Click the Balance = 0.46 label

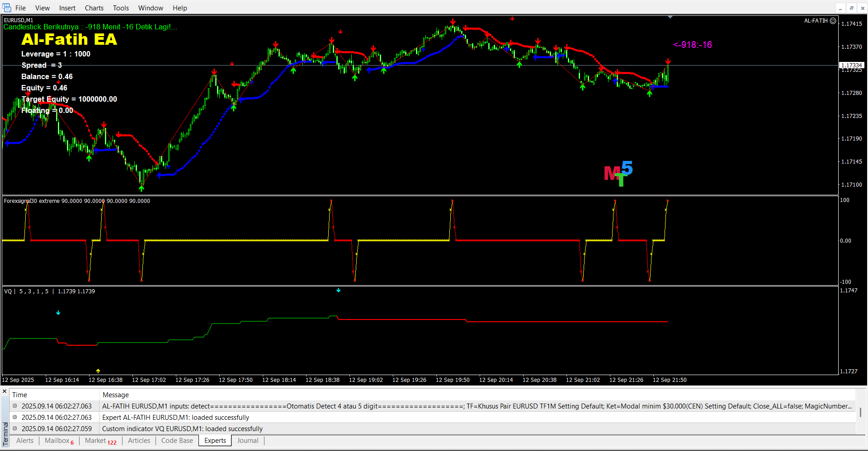(47, 76)
